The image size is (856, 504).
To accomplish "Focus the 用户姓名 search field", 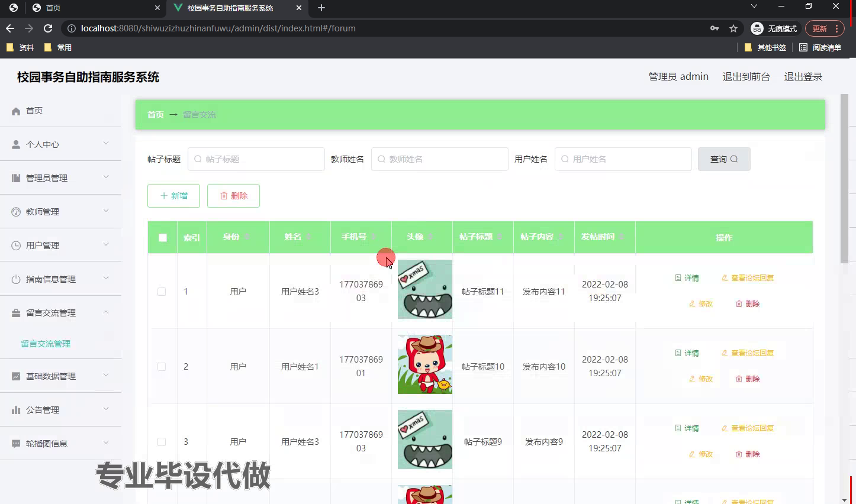I will (x=623, y=159).
